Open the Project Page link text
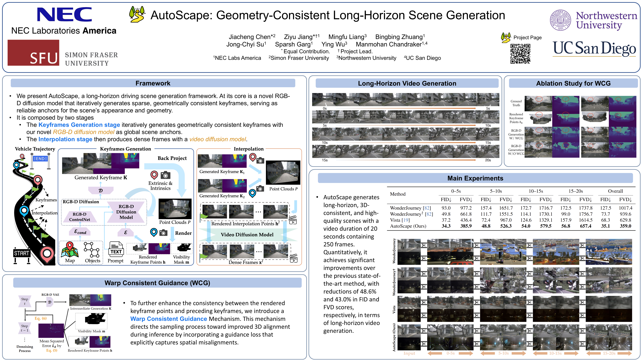The width and height of the screenshot is (644, 362). (x=527, y=37)
